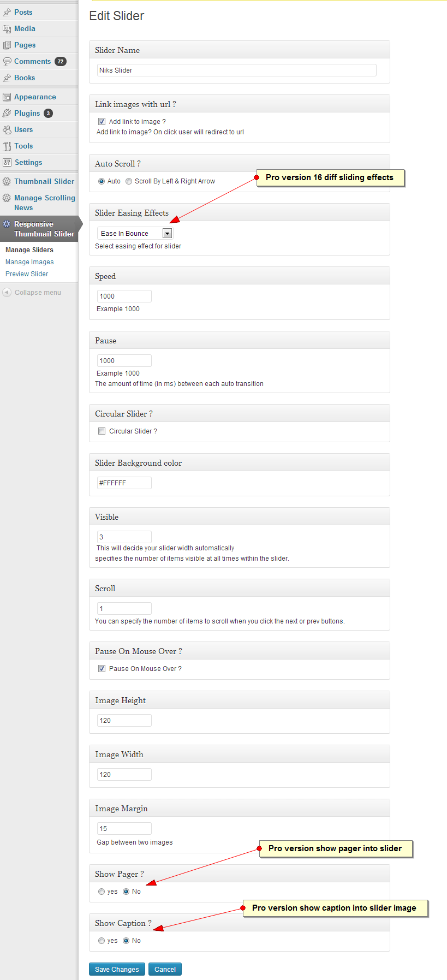This screenshot has height=980, width=447.
Task: Click the Media icon in sidebar
Action: [7, 28]
